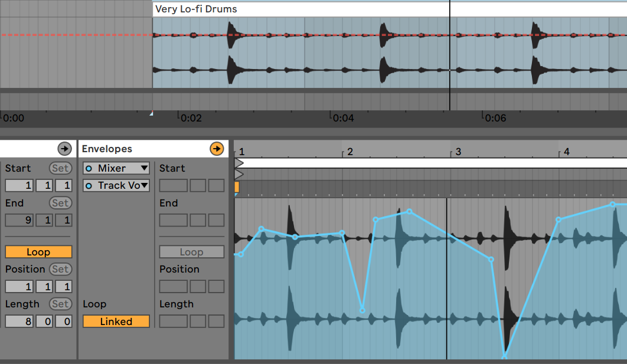Click the arrow icon on the clip box header
The width and height of the screenshot is (627, 364).
pyautogui.click(x=65, y=149)
